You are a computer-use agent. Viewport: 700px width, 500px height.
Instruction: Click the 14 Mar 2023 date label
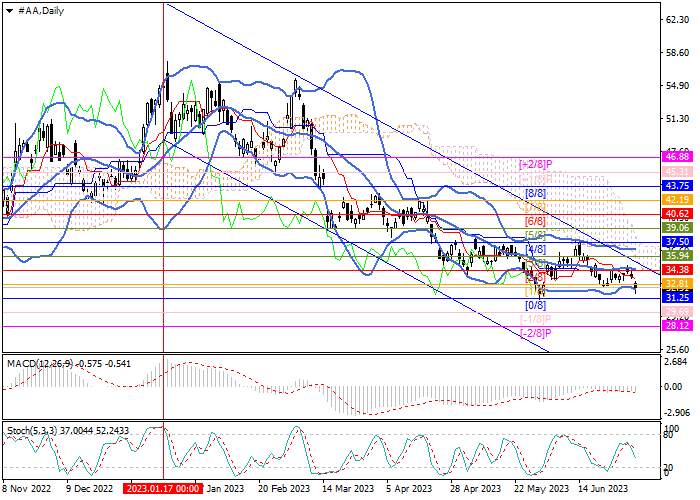tap(348, 488)
